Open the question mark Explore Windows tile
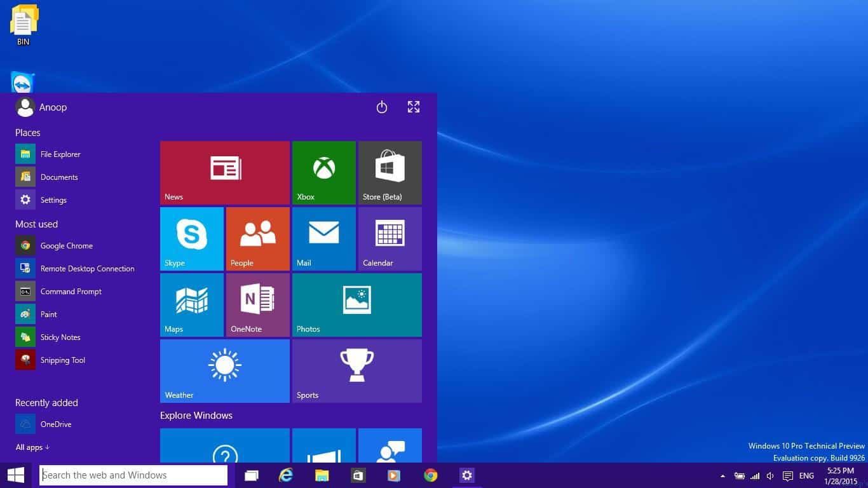868x488 pixels. (225, 445)
